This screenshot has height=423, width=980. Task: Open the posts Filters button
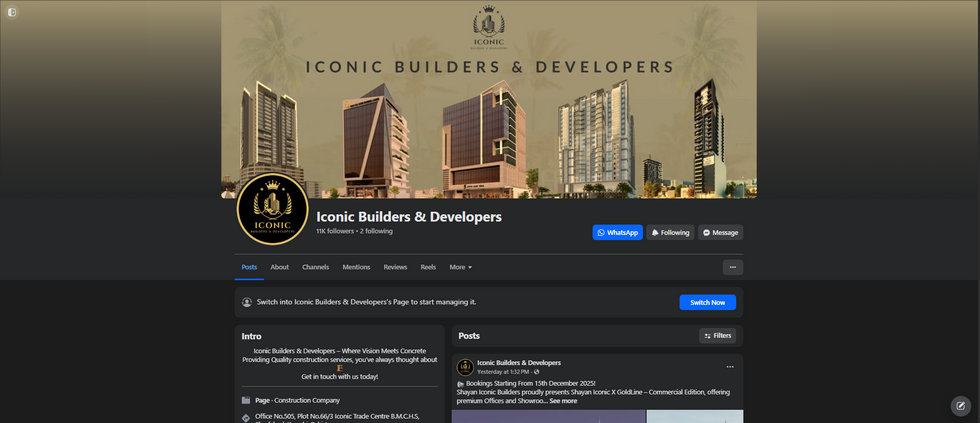[718, 336]
